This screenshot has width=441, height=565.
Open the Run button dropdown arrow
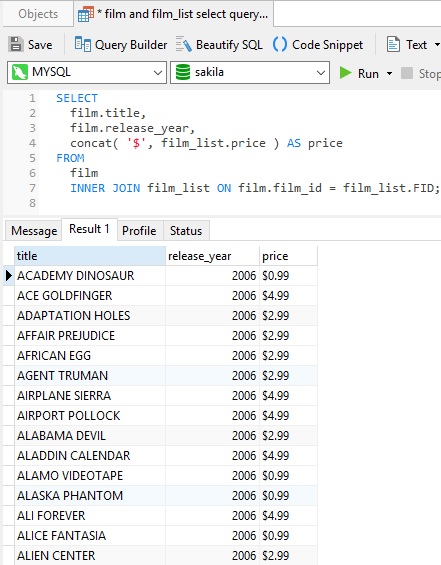pyautogui.click(x=389, y=74)
